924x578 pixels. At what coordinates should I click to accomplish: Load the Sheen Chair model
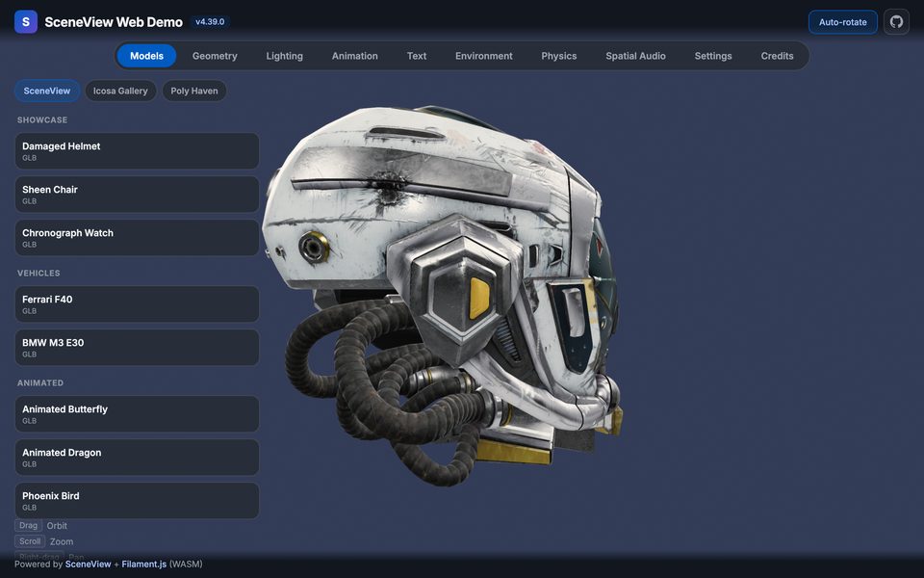(137, 195)
